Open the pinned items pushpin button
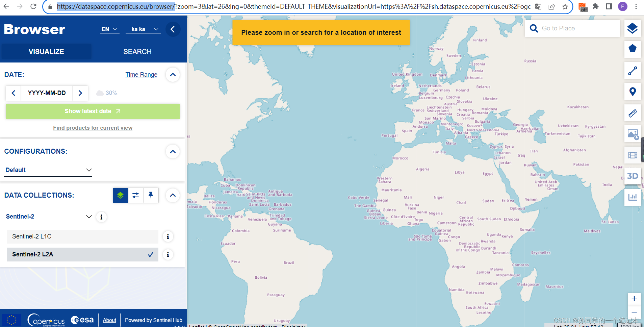The width and height of the screenshot is (644, 327). [151, 195]
